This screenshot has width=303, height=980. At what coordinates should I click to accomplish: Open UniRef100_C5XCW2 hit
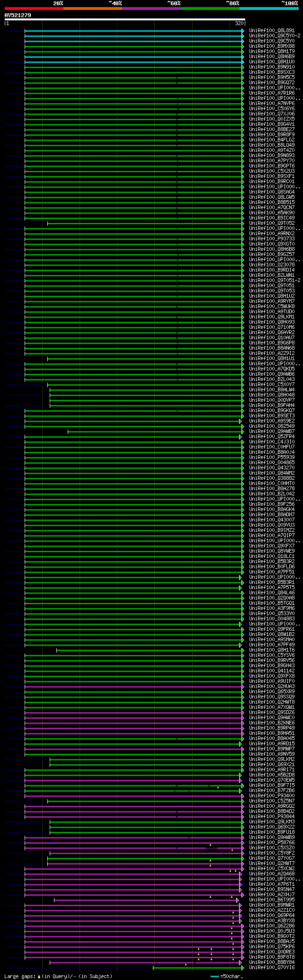pos(272,869)
